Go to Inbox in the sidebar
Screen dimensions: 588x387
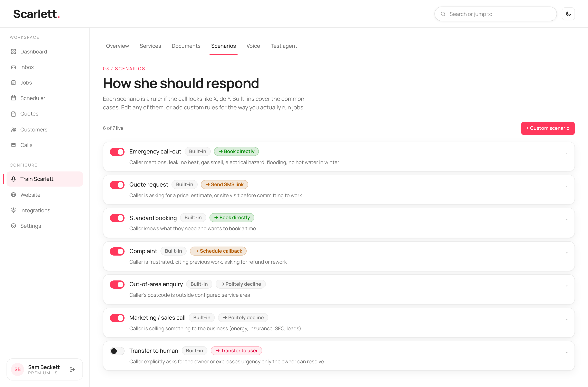tap(45, 67)
